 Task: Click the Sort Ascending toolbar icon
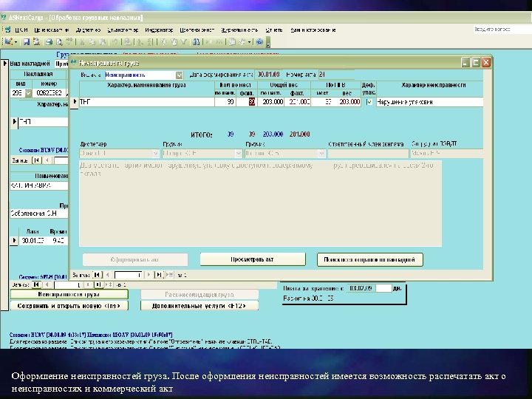coord(140,41)
